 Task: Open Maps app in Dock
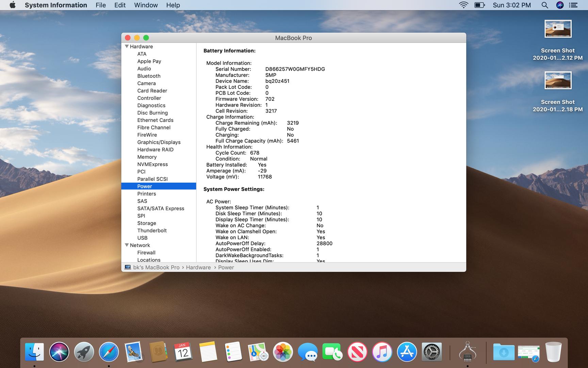(x=258, y=352)
